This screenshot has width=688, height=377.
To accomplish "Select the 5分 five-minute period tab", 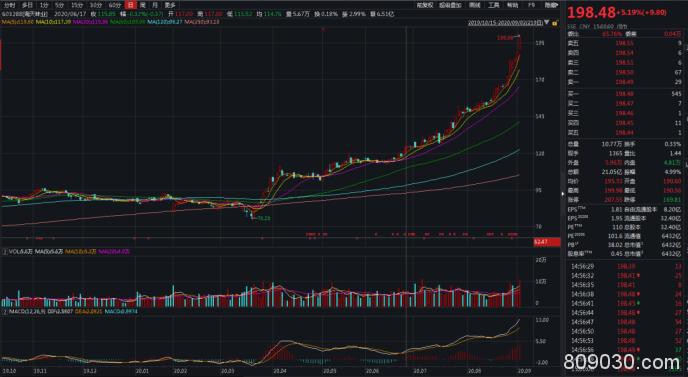I will (x=60, y=5).
